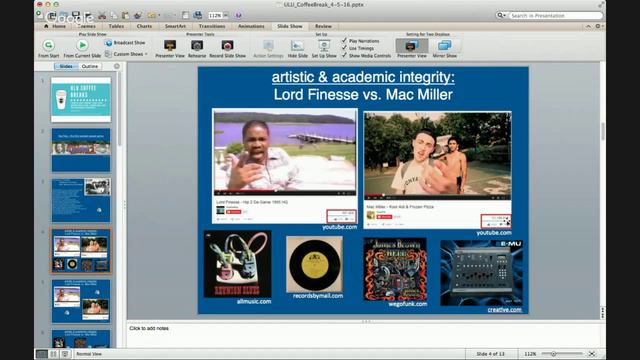
Task: Click the page setup icon in toolbar
Action: pyautogui.click(x=185, y=16)
